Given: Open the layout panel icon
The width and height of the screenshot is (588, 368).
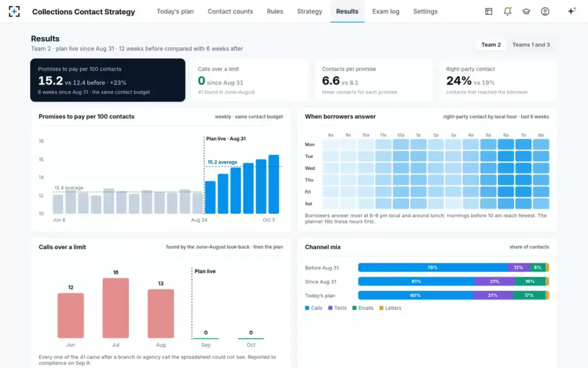Looking at the screenshot, I should coord(489,11).
